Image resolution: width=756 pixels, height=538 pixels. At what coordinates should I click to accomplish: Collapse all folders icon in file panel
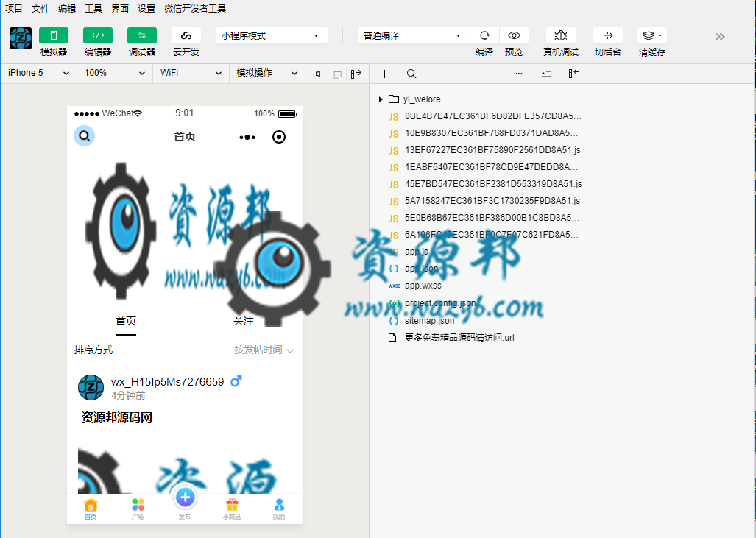point(545,74)
